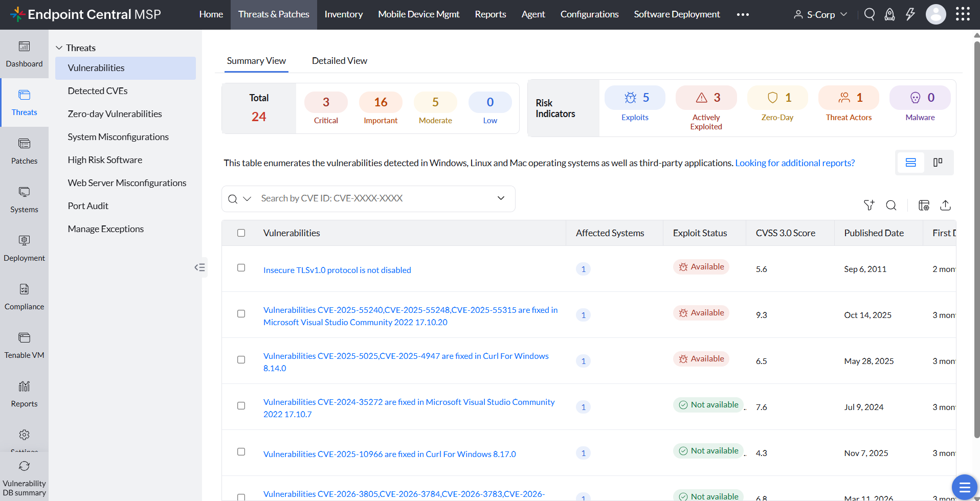Check the Visual Studio Community 17.10.20 row checkbox
The width and height of the screenshot is (980, 501).
[241, 313]
